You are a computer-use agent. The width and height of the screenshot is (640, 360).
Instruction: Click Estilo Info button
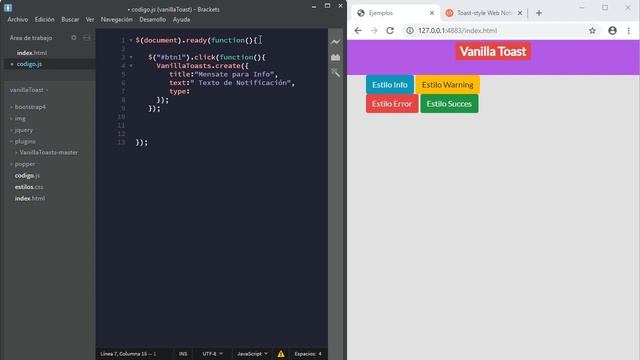pos(389,85)
